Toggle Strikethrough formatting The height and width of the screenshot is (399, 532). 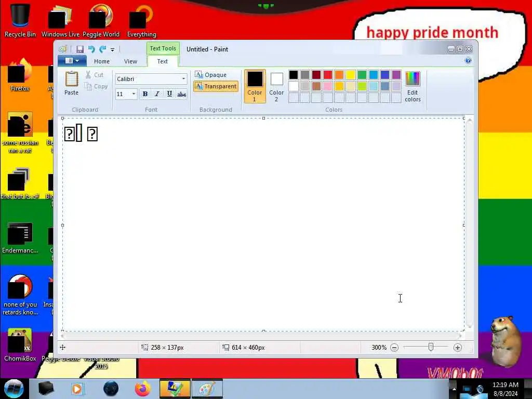coord(181,94)
